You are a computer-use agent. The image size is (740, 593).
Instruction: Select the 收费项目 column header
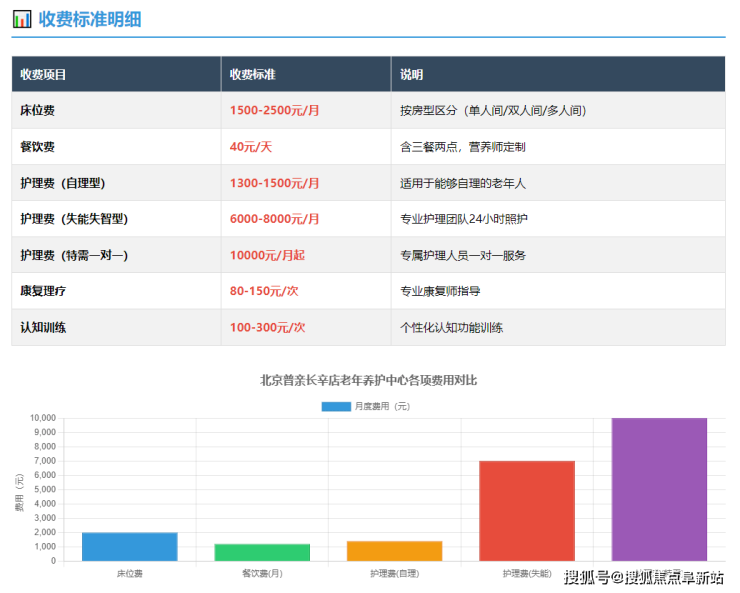point(44,75)
